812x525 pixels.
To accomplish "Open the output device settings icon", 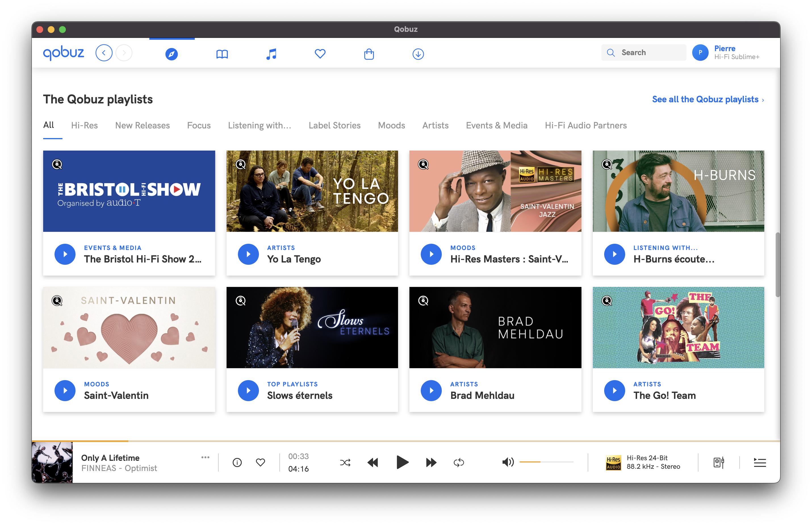I will 718,462.
